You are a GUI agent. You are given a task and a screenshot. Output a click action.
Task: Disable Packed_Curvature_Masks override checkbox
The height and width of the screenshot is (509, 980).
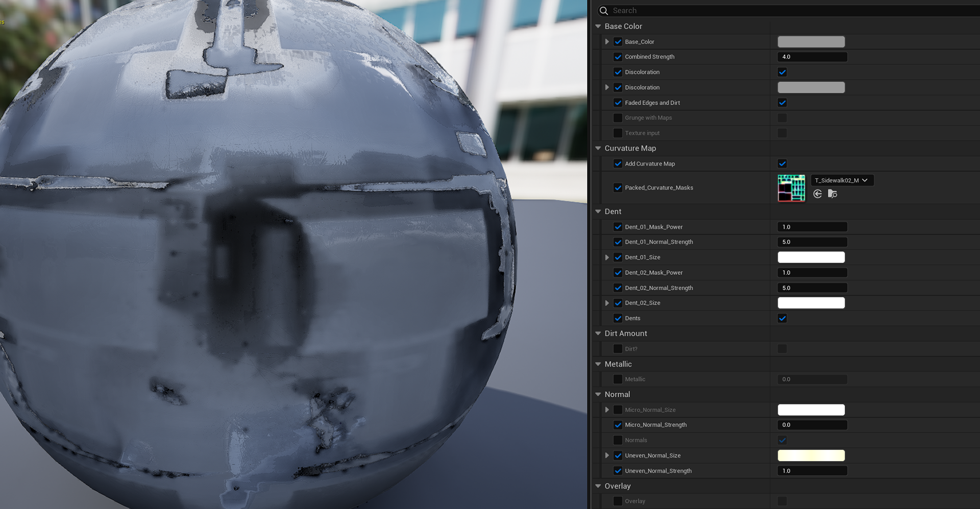618,188
